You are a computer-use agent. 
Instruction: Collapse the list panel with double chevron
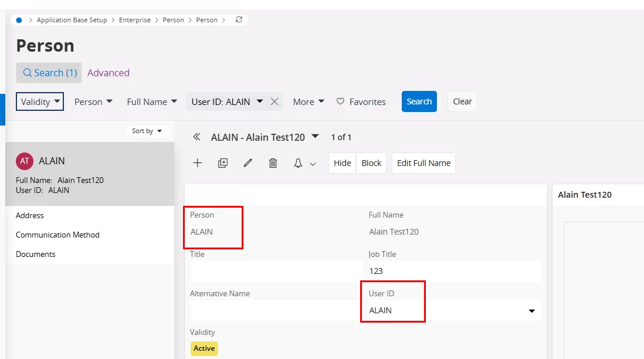[196, 137]
